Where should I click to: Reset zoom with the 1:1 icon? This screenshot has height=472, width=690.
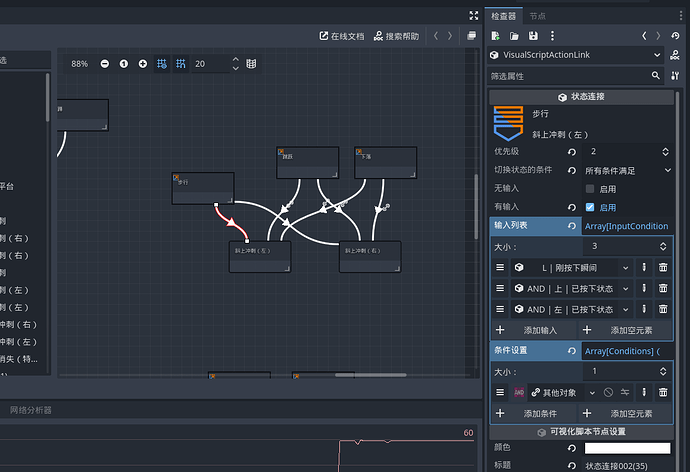coord(124,64)
